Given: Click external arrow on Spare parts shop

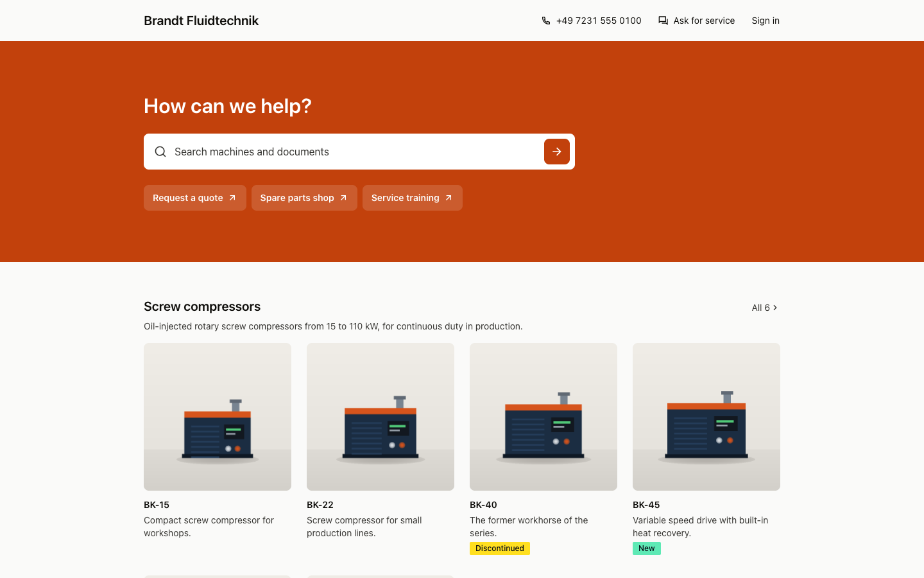Looking at the screenshot, I should 343,198.
